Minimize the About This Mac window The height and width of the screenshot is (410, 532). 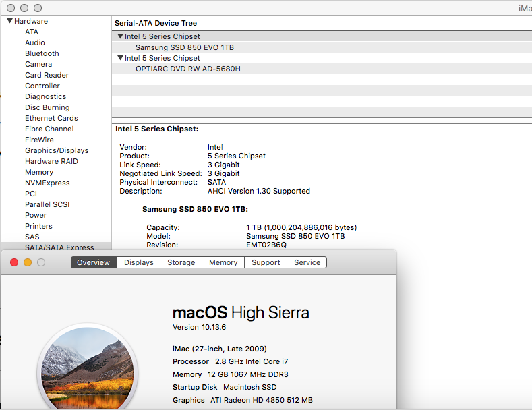(x=28, y=262)
